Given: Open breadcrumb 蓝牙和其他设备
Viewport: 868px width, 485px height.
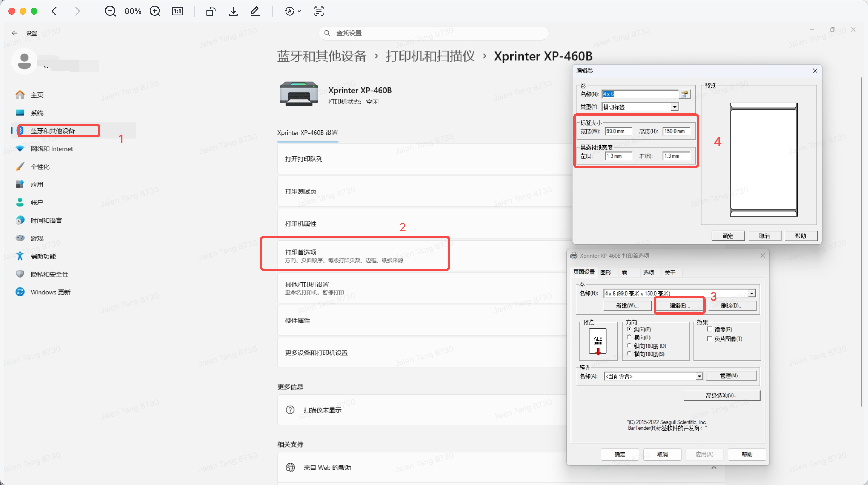Looking at the screenshot, I should coord(322,56).
